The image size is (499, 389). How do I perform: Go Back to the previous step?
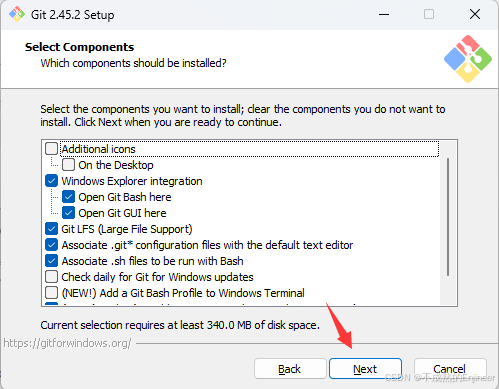290,369
